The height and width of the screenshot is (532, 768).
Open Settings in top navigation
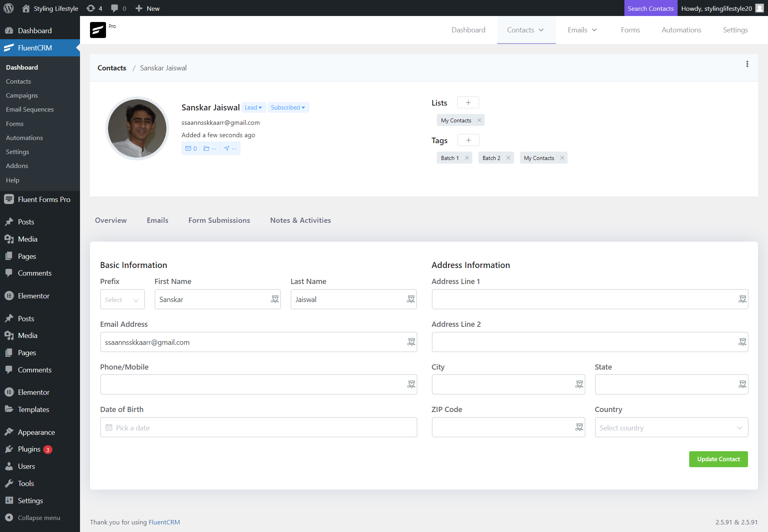coord(735,30)
